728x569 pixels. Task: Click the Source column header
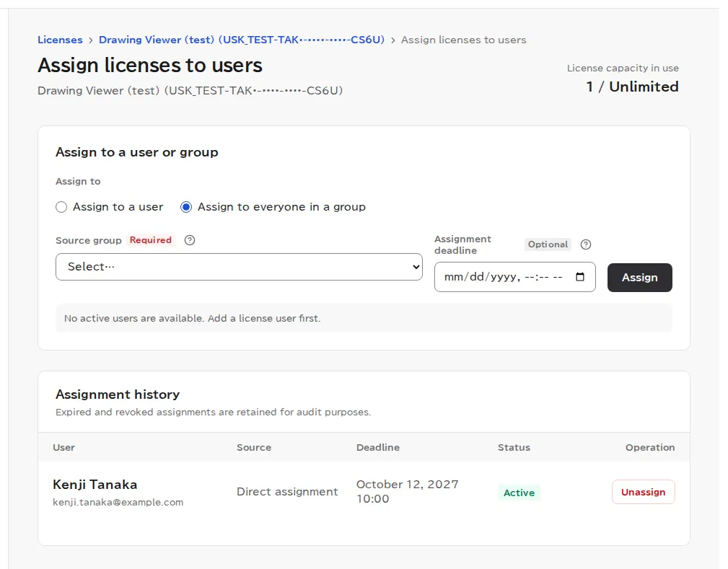point(254,447)
